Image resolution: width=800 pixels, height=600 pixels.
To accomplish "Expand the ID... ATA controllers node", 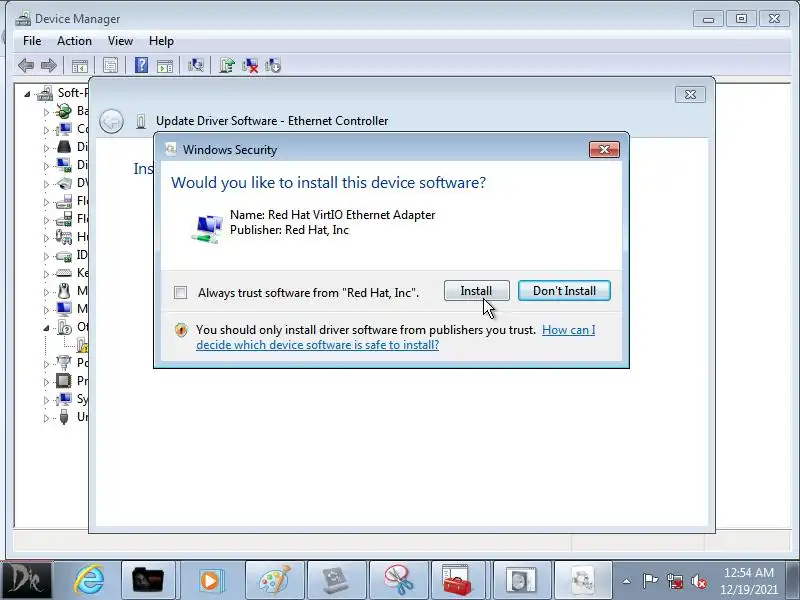I will [x=46, y=256].
